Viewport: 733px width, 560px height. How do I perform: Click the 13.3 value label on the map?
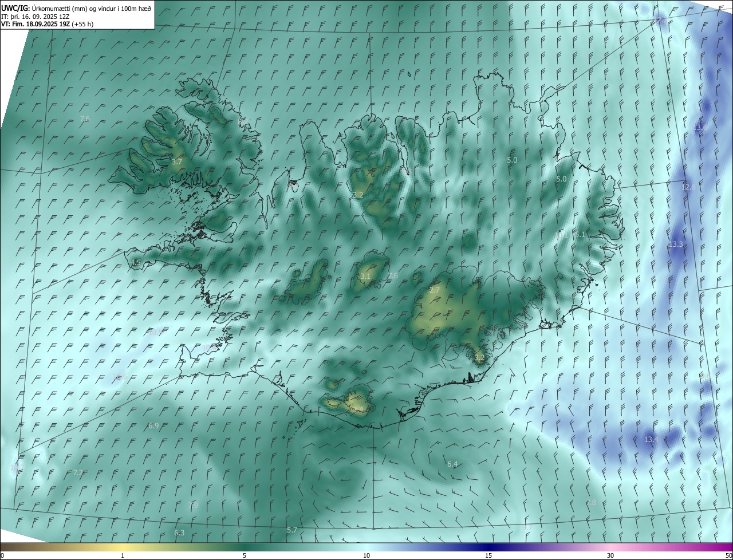[x=676, y=244]
